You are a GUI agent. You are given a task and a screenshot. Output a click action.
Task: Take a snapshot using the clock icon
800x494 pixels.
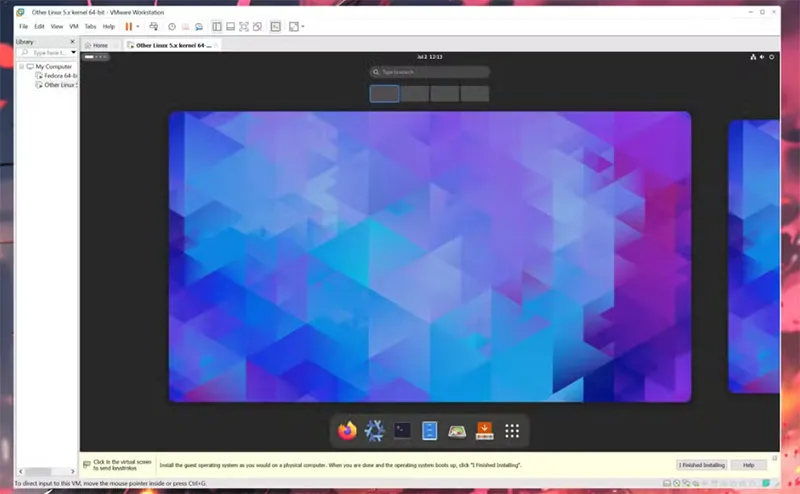click(x=172, y=27)
